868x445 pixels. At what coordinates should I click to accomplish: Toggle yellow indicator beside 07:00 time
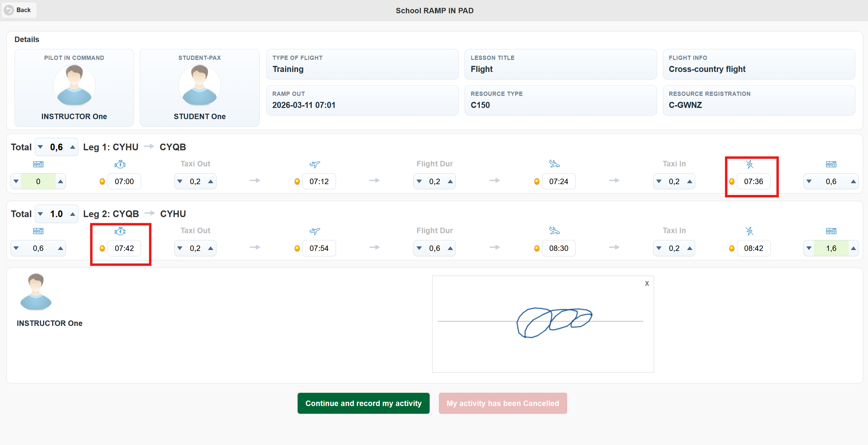coord(102,181)
